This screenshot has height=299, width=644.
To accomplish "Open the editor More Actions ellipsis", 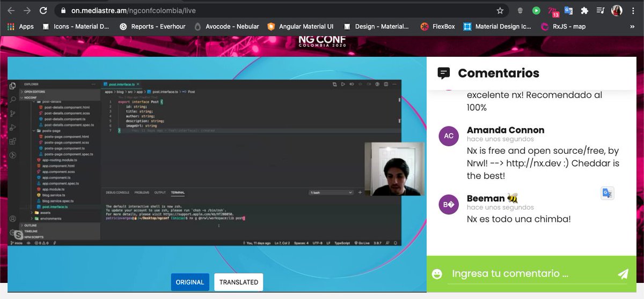I will (394, 84).
